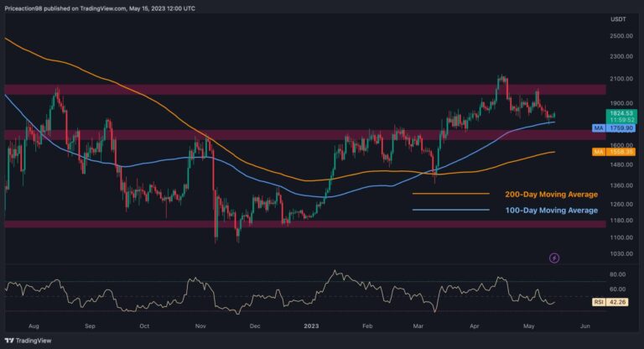Click the Oct label on time axis

point(144,326)
